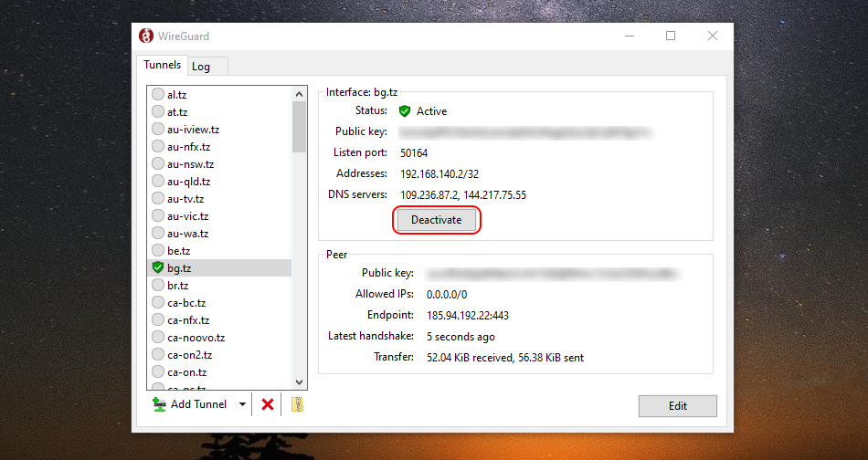
Task: Choose the br.tz tunnel entry
Action: pyautogui.click(x=177, y=285)
